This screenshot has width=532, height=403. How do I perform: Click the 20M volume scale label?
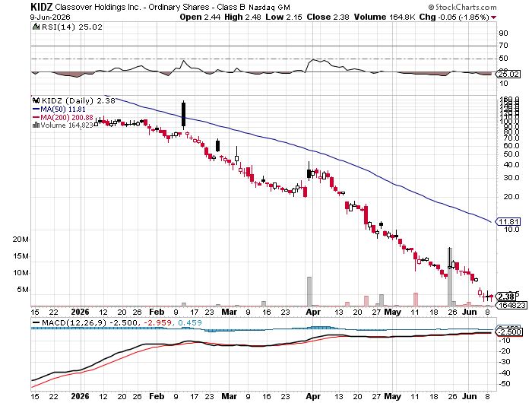(x=21, y=240)
